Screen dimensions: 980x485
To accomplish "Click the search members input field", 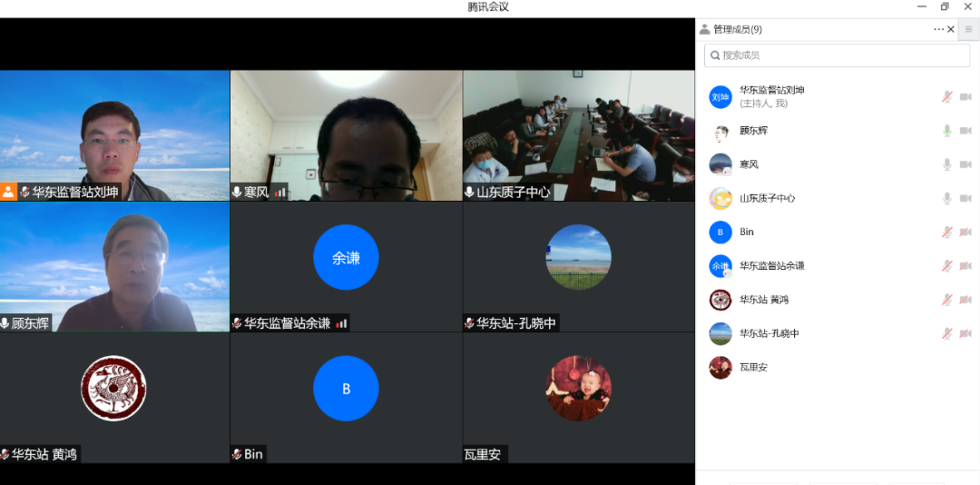I will pyautogui.click(x=837, y=55).
